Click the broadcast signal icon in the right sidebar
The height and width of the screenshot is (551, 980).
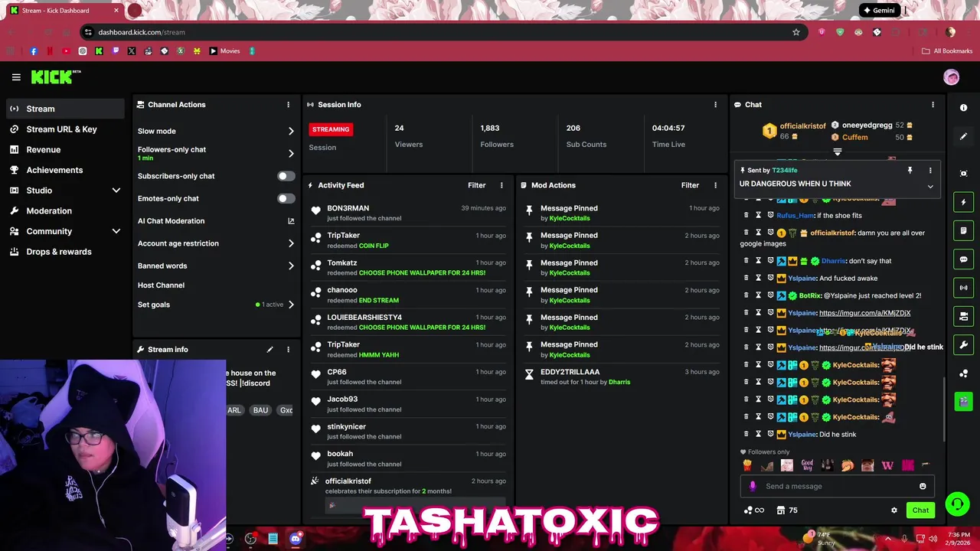tap(964, 288)
